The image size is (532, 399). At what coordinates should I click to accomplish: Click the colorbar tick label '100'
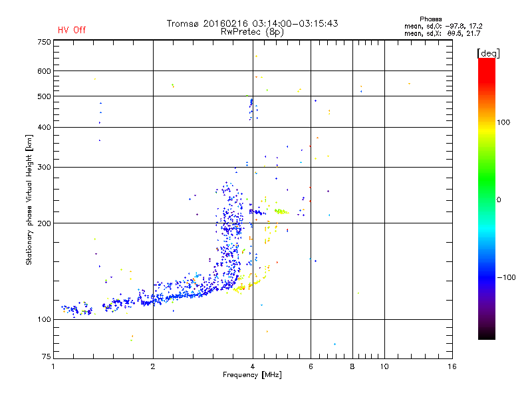503,122
